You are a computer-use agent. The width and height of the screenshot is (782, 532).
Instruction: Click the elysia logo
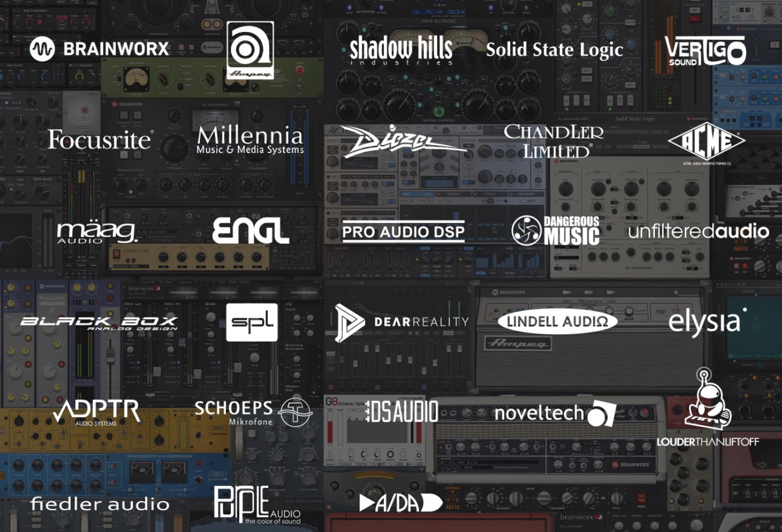coord(707,322)
